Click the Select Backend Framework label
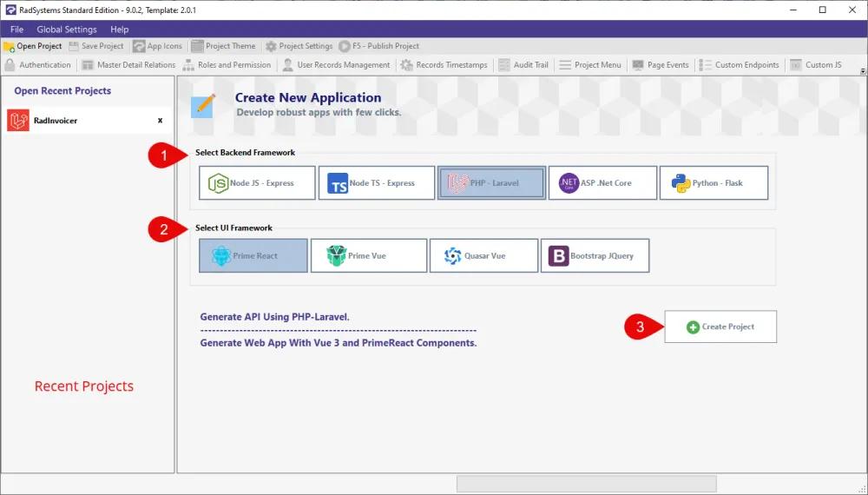 point(246,152)
